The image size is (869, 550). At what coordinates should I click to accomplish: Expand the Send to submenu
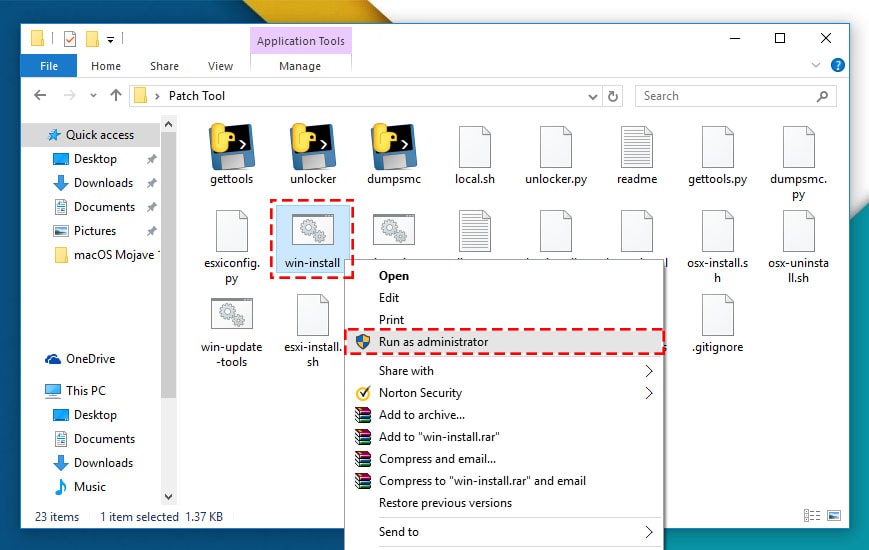tap(648, 532)
